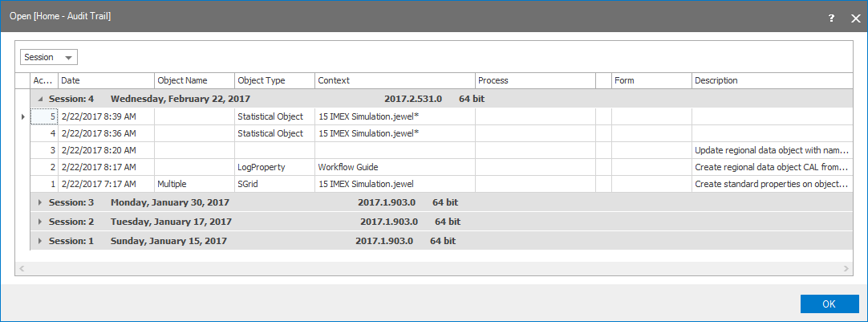Expand the Session 2 group
The image size is (868, 322).
[x=40, y=222]
